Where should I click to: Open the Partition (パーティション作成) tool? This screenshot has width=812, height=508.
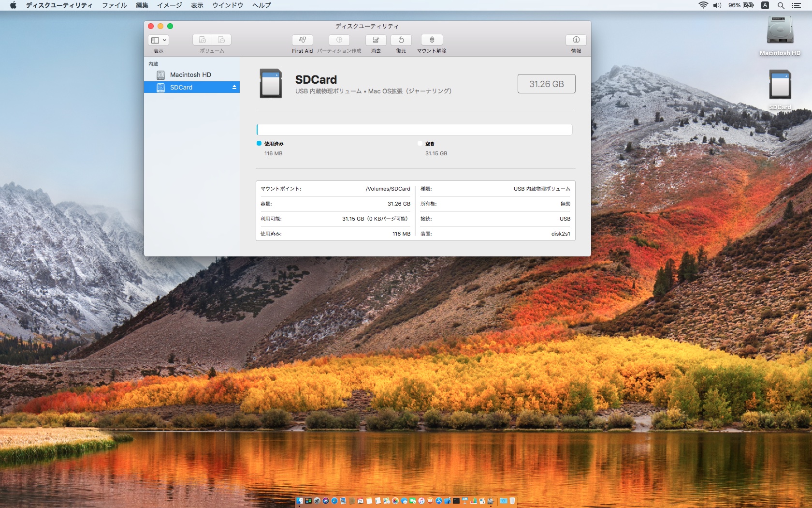(x=339, y=40)
